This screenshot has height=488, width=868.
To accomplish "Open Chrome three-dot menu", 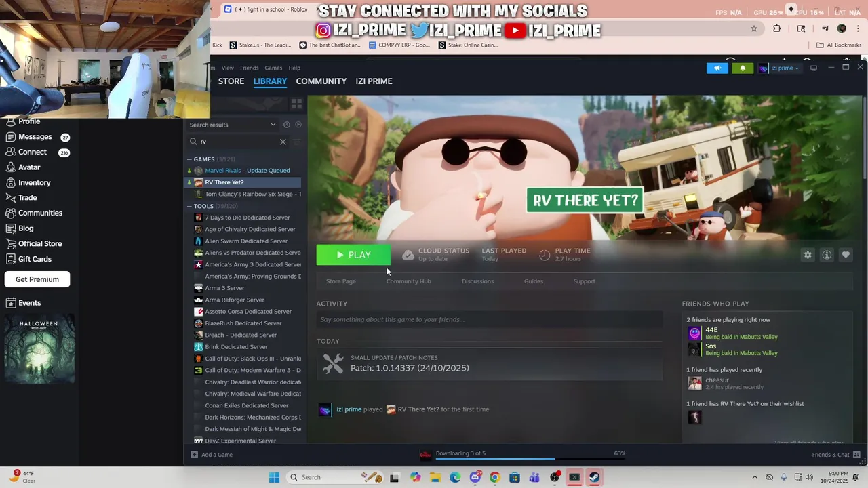I will (x=859, y=28).
